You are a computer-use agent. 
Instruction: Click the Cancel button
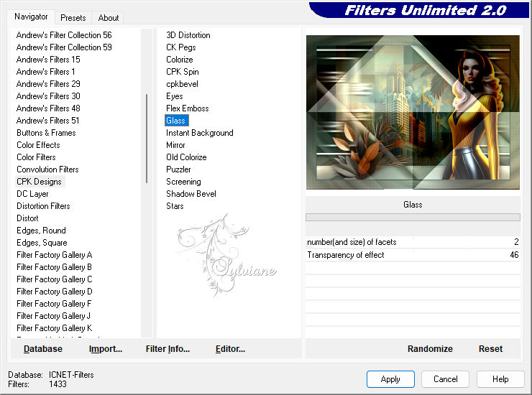[446, 379]
